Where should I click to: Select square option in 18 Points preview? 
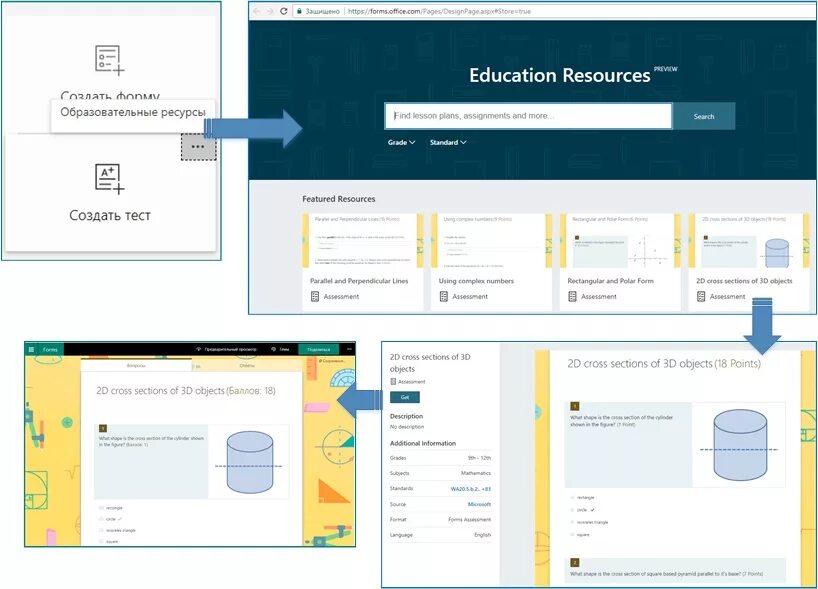(572, 535)
